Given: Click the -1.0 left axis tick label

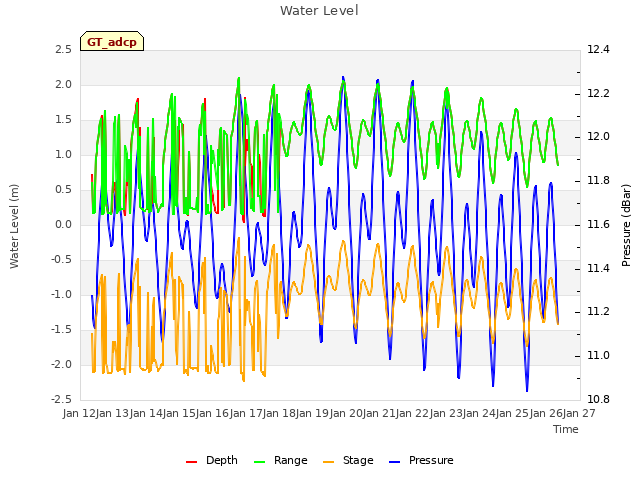Looking at the screenshot, I should coord(61,294).
